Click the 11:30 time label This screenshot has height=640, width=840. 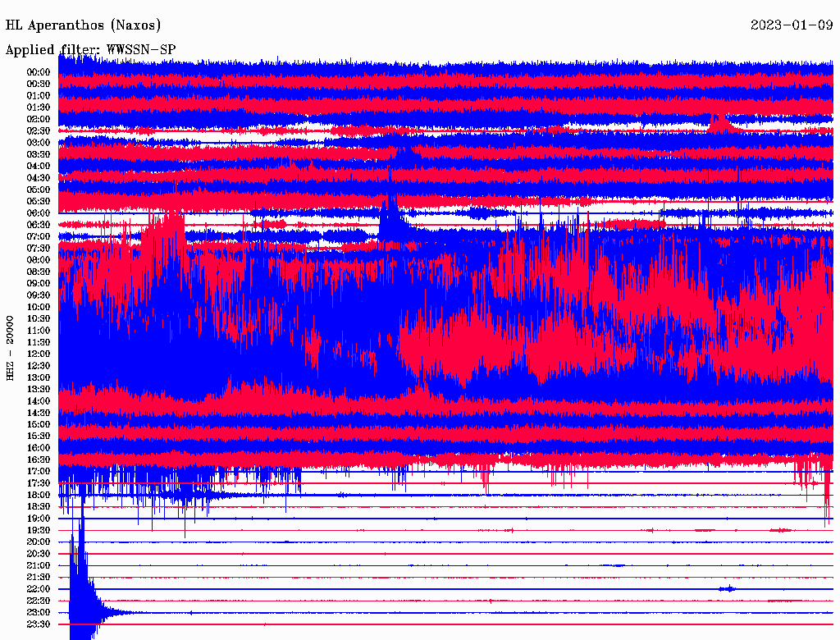(x=39, y=342)
